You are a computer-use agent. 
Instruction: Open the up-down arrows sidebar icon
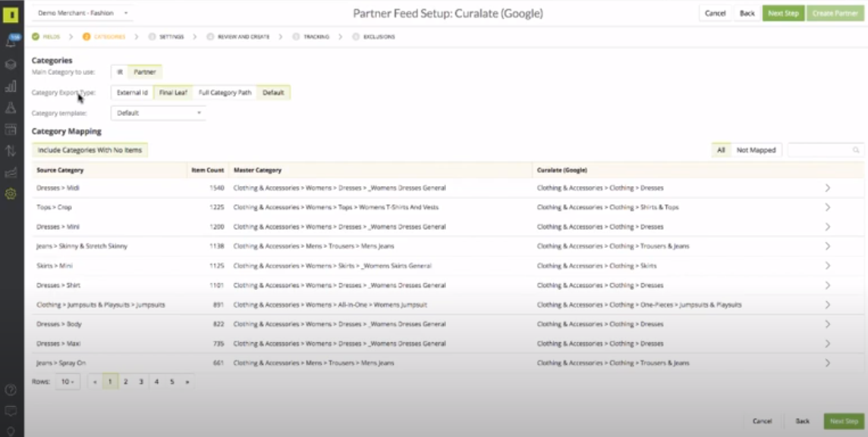click(x=11, y=150)
